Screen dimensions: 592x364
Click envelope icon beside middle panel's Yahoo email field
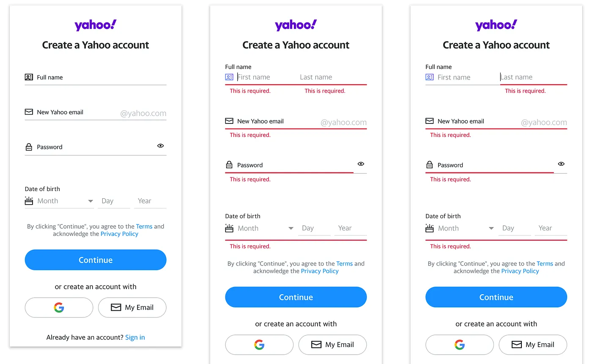coord(229,121)
